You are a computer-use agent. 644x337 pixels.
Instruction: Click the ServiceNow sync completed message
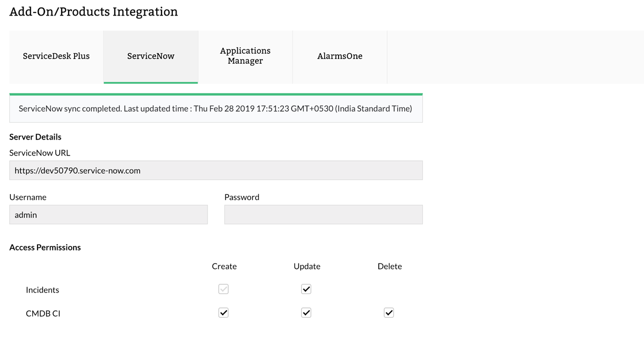tap(216, 108)
